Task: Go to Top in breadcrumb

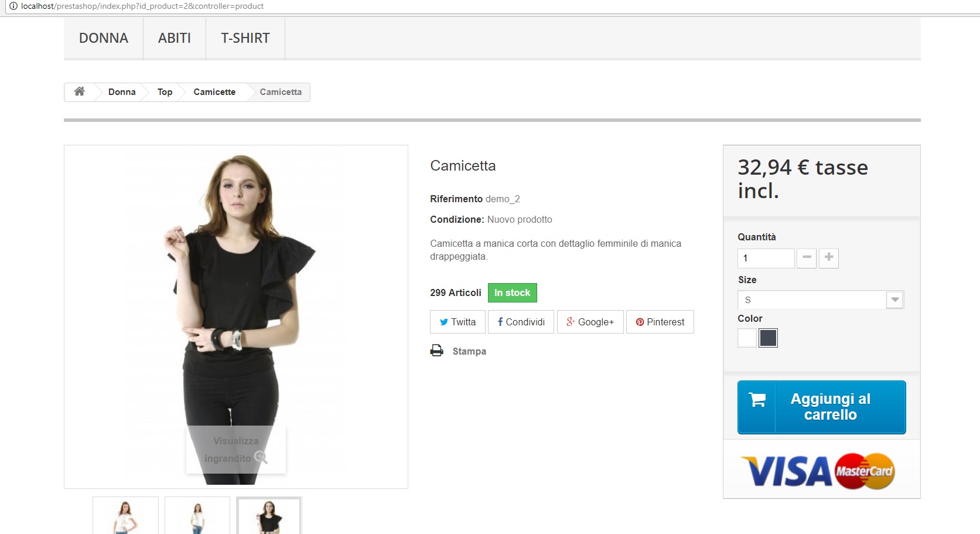Action: (x=165, y=92)
